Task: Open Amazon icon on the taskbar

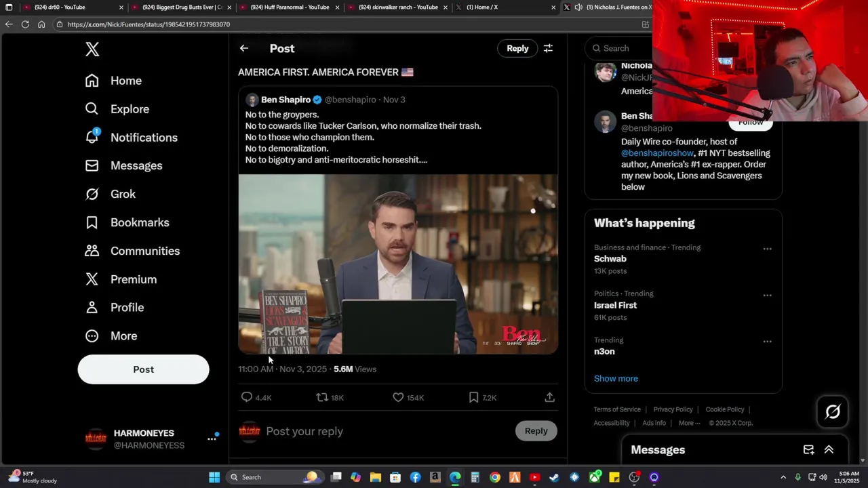Action: click(435, 477)
